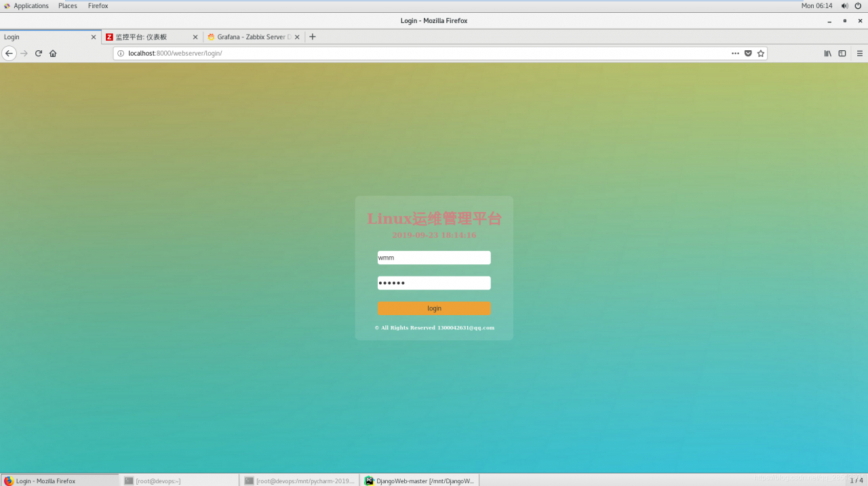Screen dimensions: 868x486
Task: Go back one page in Firefox
Action: tap(9, 53)
